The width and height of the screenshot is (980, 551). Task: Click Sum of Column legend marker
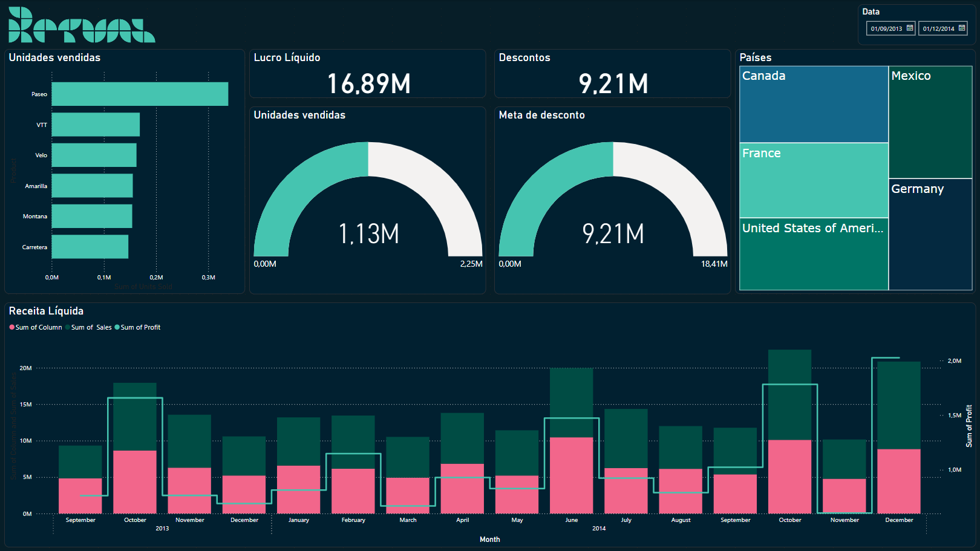coord(12,327)
